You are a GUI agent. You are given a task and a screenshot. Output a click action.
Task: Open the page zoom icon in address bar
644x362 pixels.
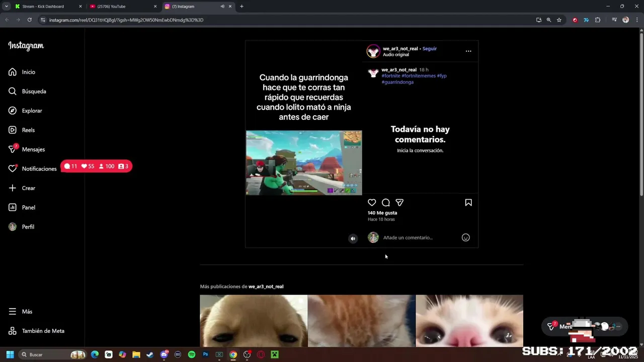549,20
